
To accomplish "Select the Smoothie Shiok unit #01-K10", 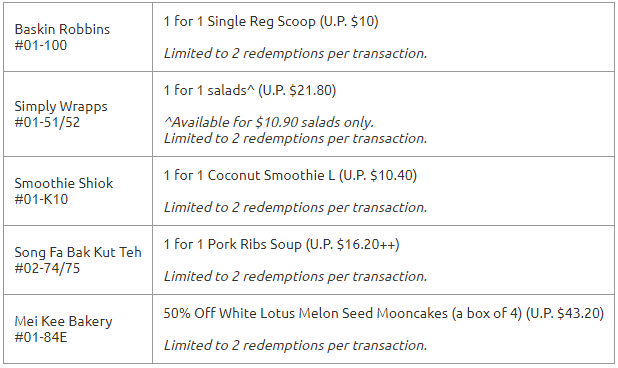I will click(41, 199).
